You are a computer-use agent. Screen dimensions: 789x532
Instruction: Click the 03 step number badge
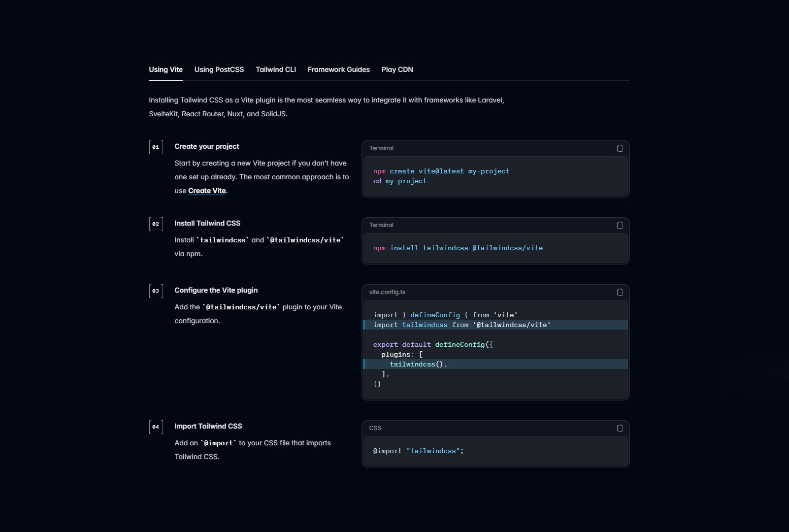pos(156,291)
